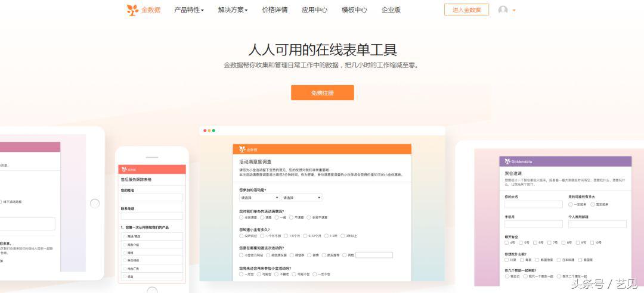Viewport: 644px width, 293px height.
Task: Click 进入金数据 button
Action: [466, 10]
